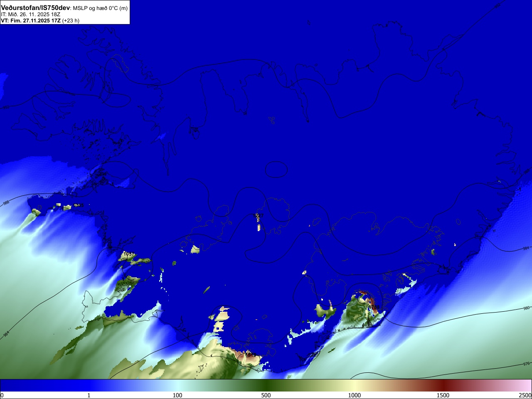Click the height color scale bar
Screen dimensions: 532x399
point(266,385)
